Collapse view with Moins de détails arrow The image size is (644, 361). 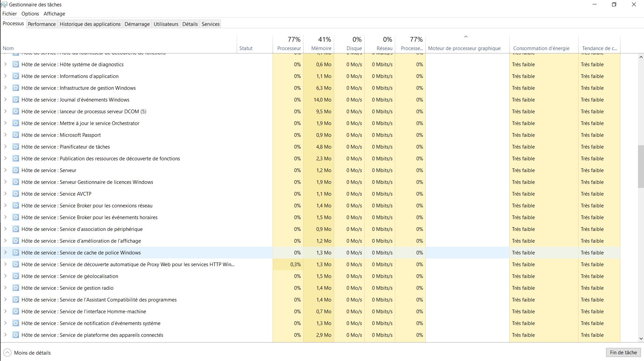[x=7, y=353]
